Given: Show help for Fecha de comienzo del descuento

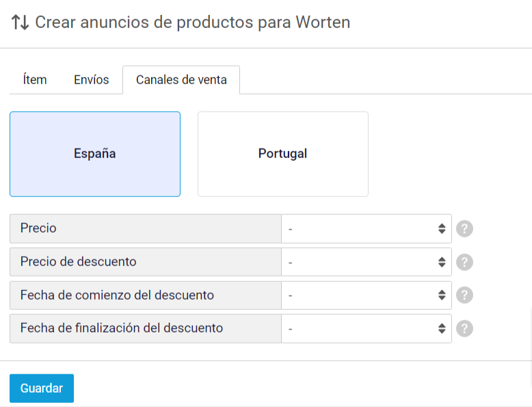Looking at the screenshot, I should tap(464, 295).
